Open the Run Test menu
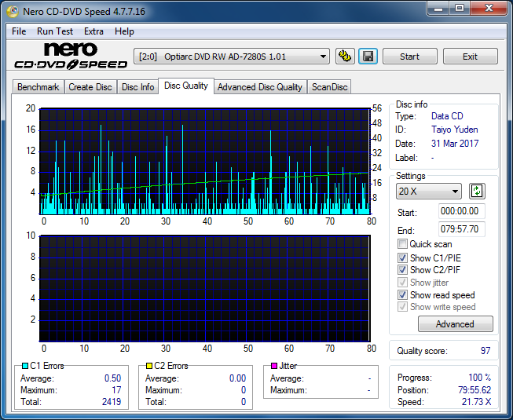This screenshot has width=513, height=420. (55, 31)
